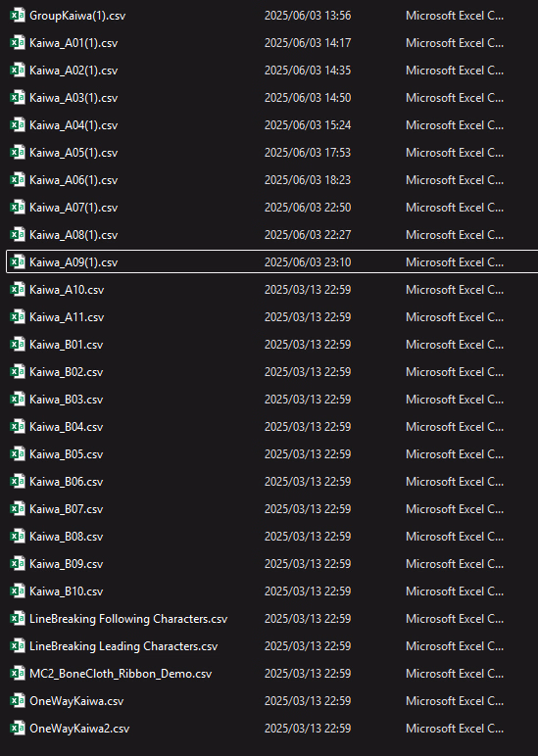Click the Excel icon beside GroupKaiwa(1).csv
The width and height of the screenshot is (538, 756).
[18, 16]
